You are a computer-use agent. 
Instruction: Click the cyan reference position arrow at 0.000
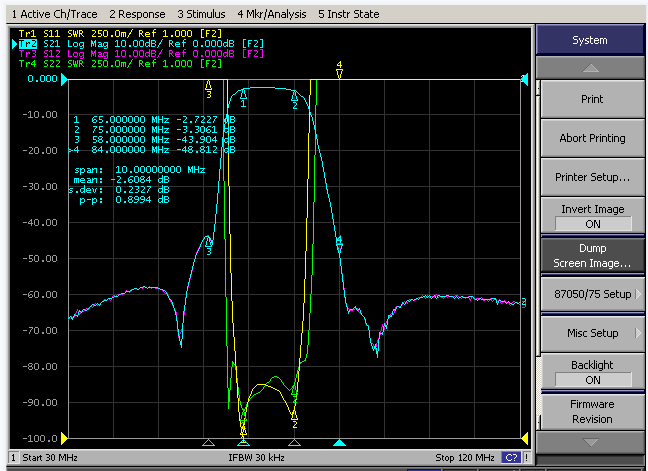tap(64, 79)
